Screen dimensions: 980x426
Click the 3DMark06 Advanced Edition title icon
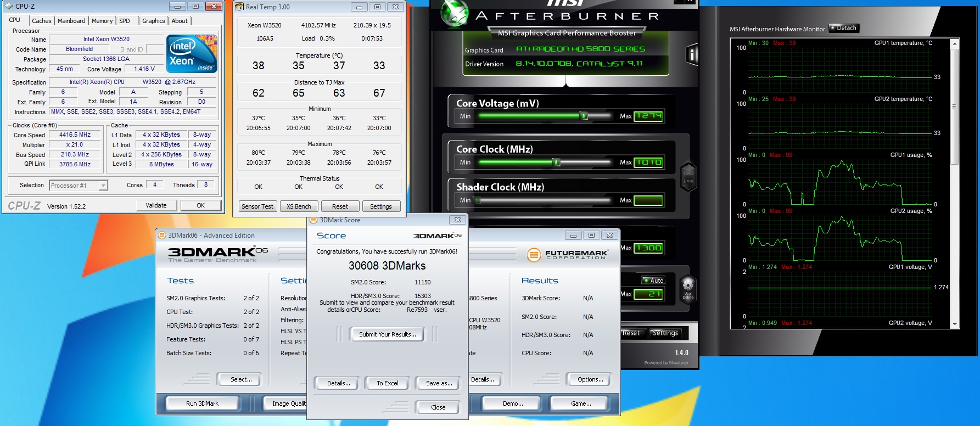point(162,235)
